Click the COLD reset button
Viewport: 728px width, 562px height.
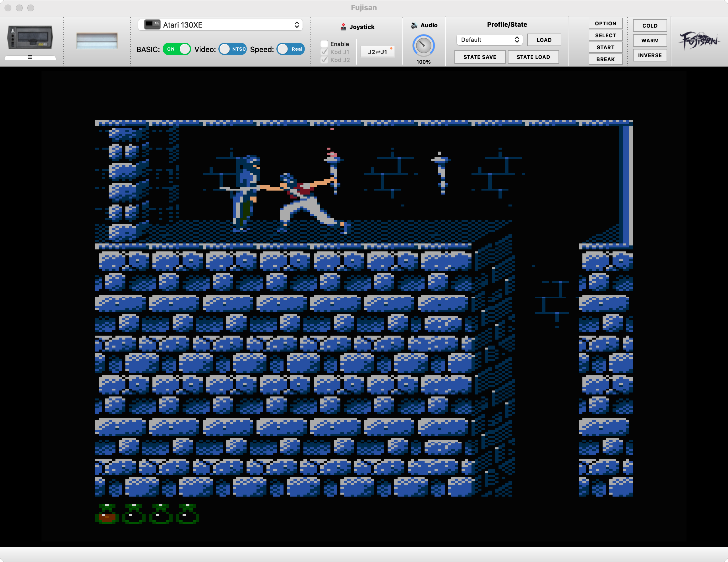(x=650, y=26)
